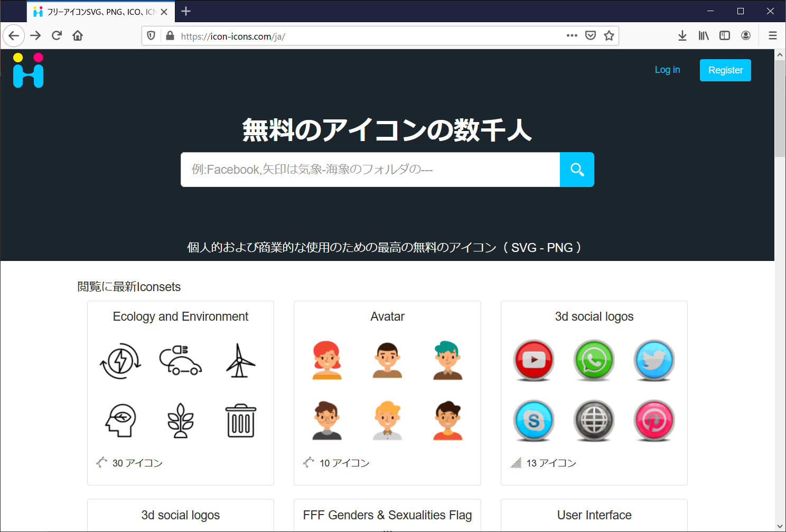Show site security lock information

coord(170,35)
